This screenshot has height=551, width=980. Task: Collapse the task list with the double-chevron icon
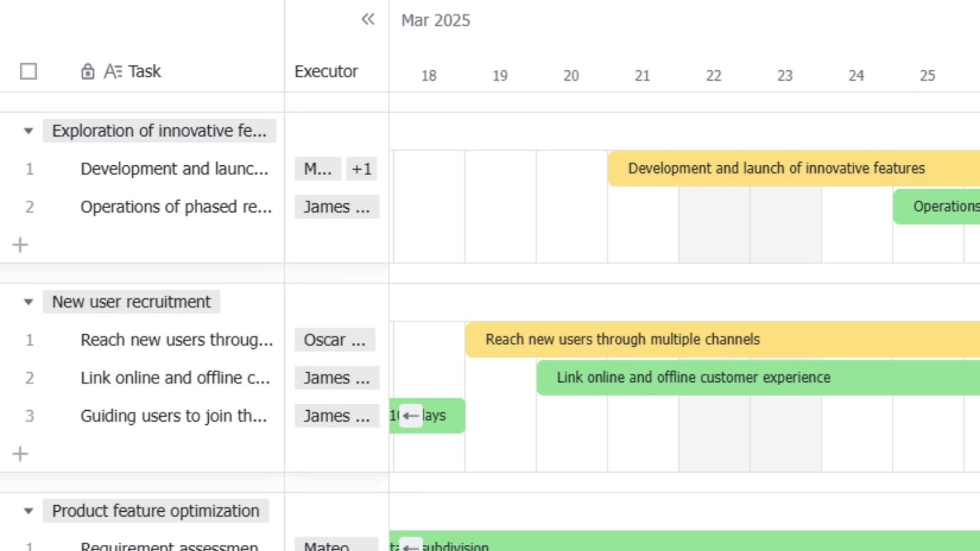(x=367, y=19)
